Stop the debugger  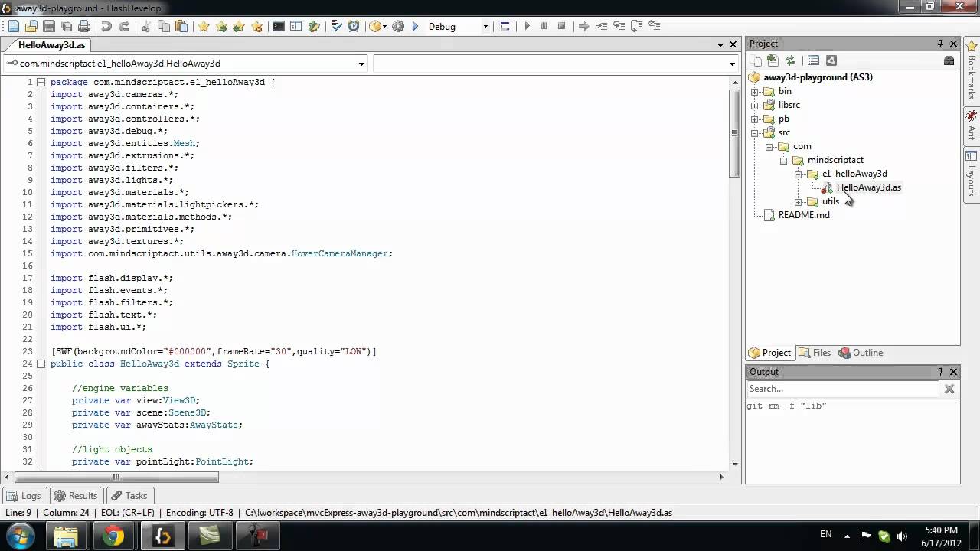click(562, 26)
